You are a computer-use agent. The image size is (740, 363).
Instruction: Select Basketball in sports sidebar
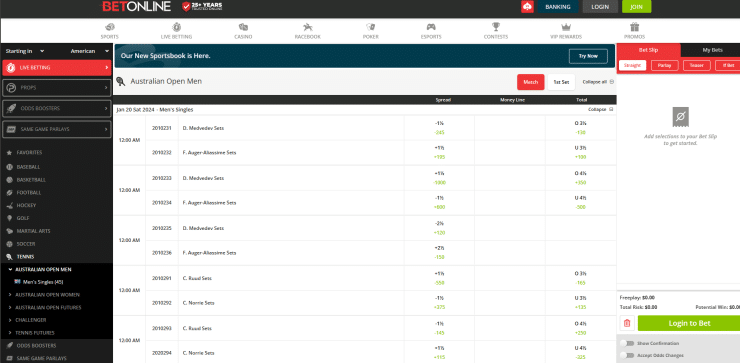pos(31,180)
